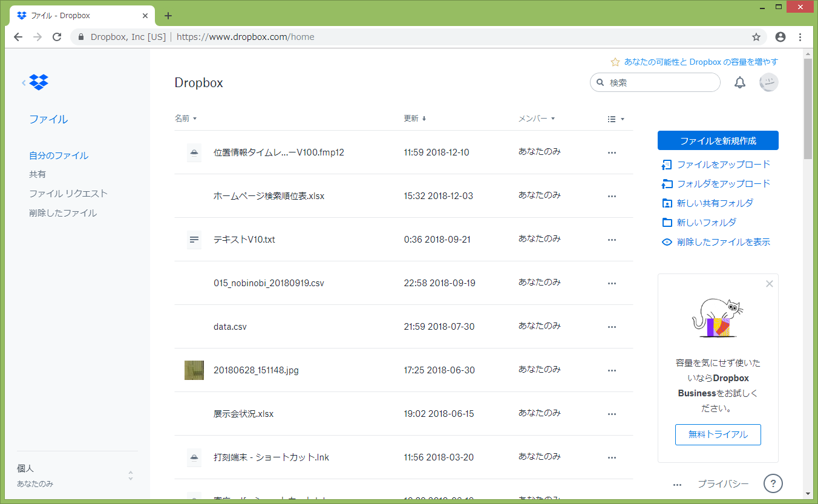Click into the 検索 search field

click(x=655, y=82)
